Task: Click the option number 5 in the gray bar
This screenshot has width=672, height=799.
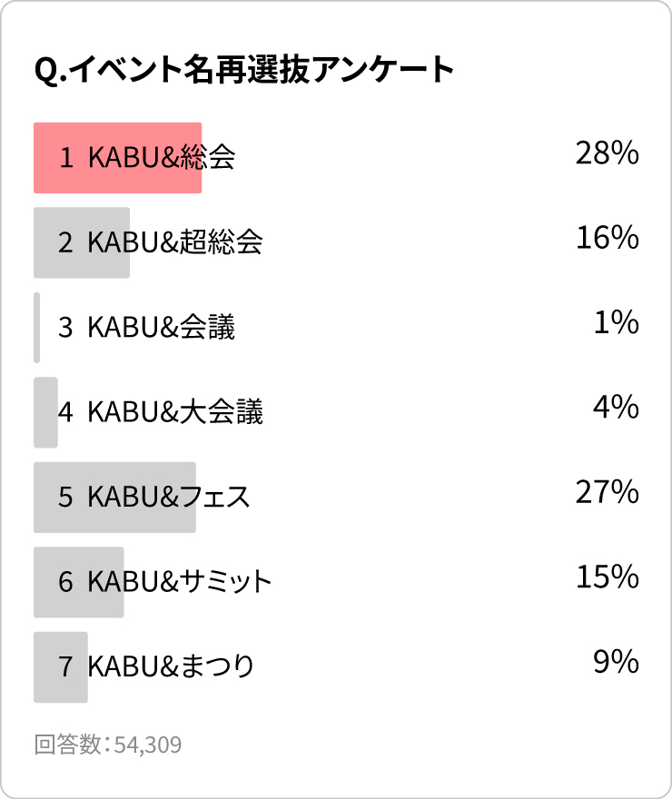Action: pos(65,498)
